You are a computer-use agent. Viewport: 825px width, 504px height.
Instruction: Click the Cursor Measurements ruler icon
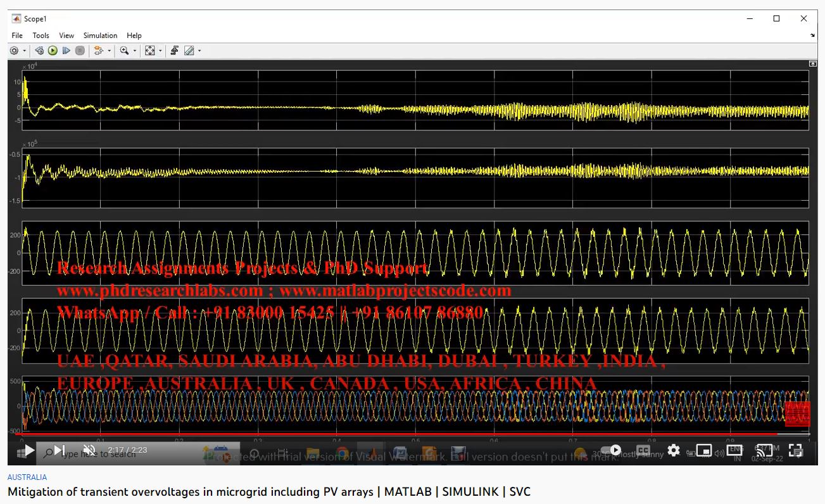pyautogui.click(x=189, y=51)
